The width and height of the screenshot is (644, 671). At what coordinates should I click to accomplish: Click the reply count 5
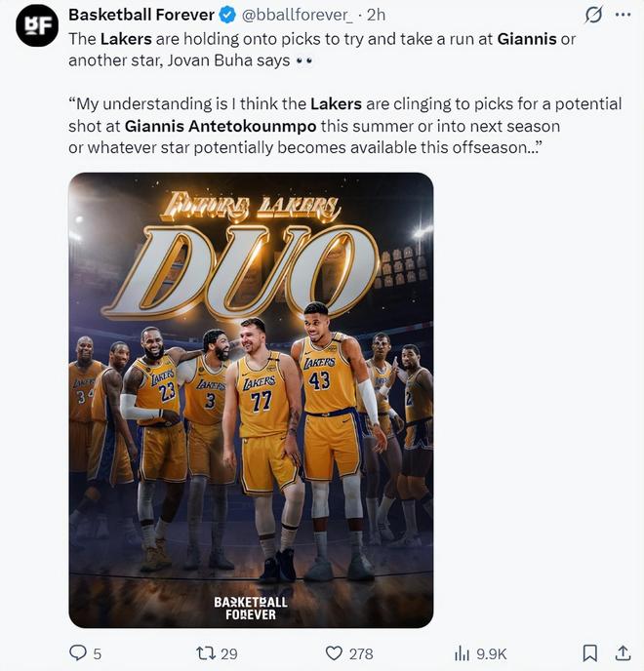click(x=97, y=653)
